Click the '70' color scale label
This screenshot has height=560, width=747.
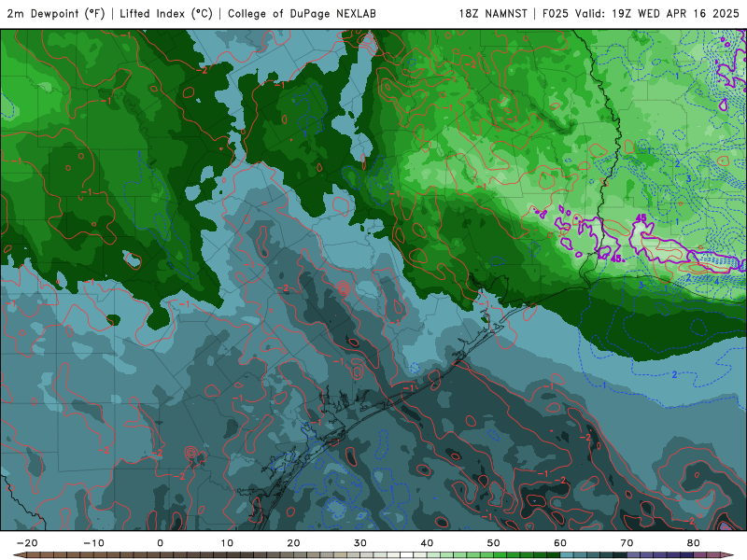(x=627, y=543)
